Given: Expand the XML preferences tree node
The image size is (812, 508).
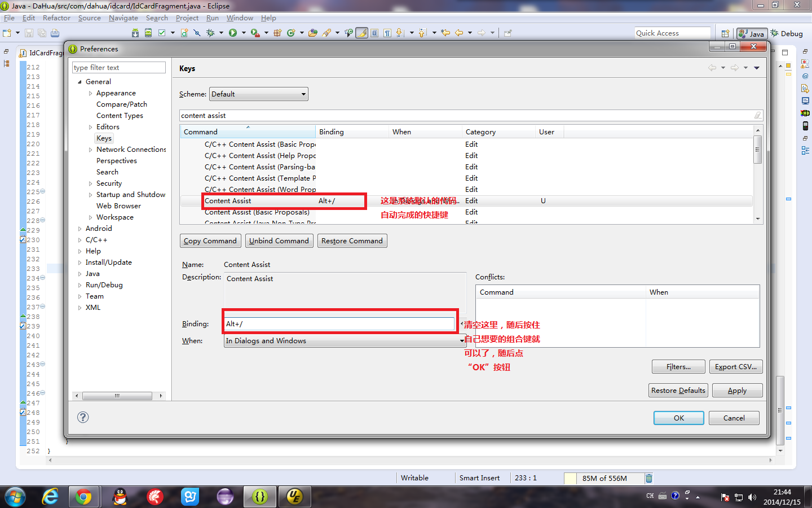Looking at the screenshot, I should pos(80,308).
